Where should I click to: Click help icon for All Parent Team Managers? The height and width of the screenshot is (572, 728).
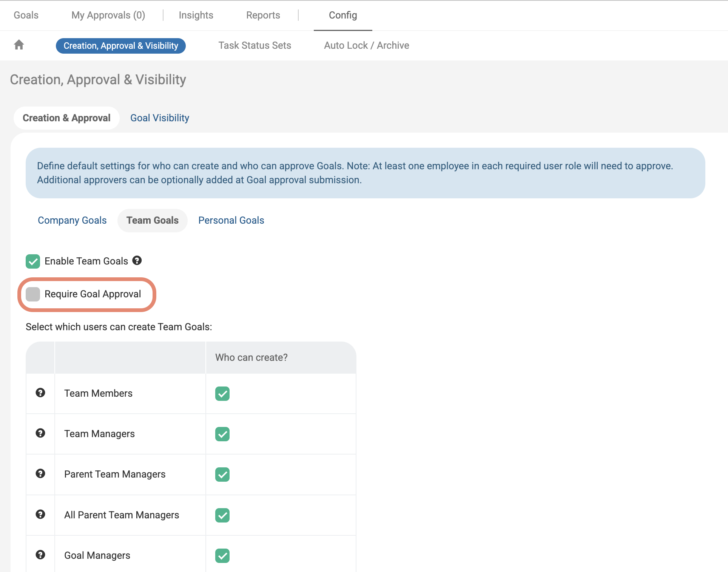tap(40, 515)
